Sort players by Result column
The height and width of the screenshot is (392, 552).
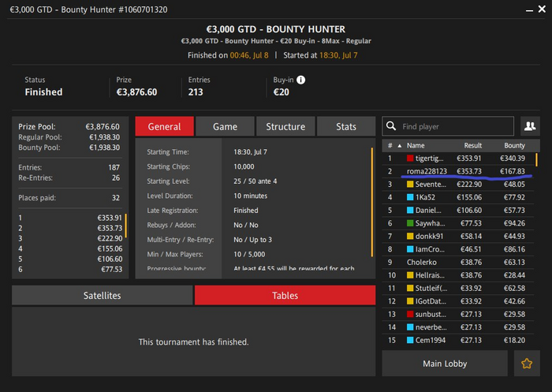coord(473,145)
